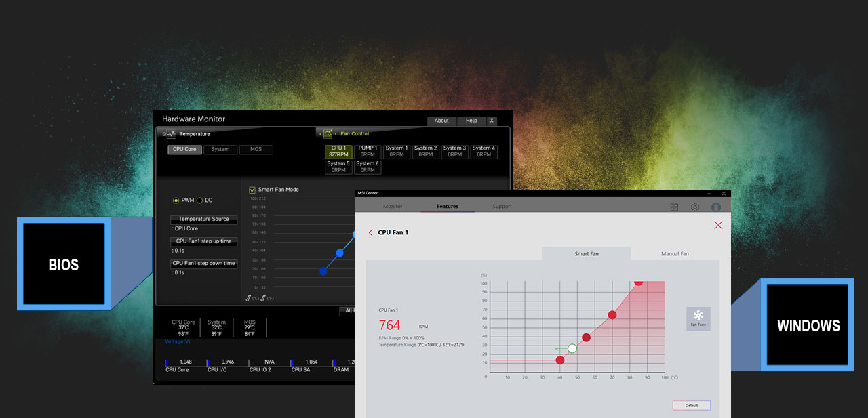Open CPU Fan1 step up time setting
Image resolution: width=868 pixels, height=418 pixels.
pos(204,241)
